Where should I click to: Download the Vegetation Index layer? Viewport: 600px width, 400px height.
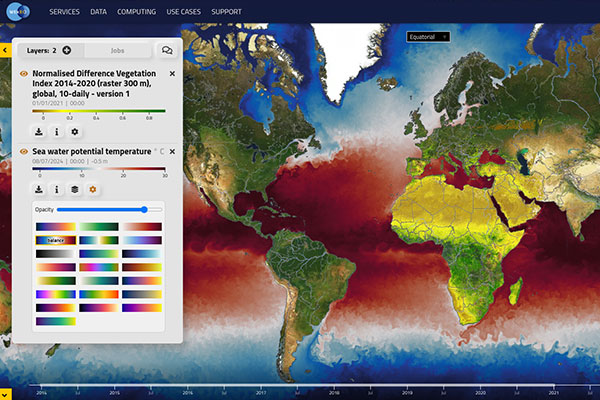[38, 131]
